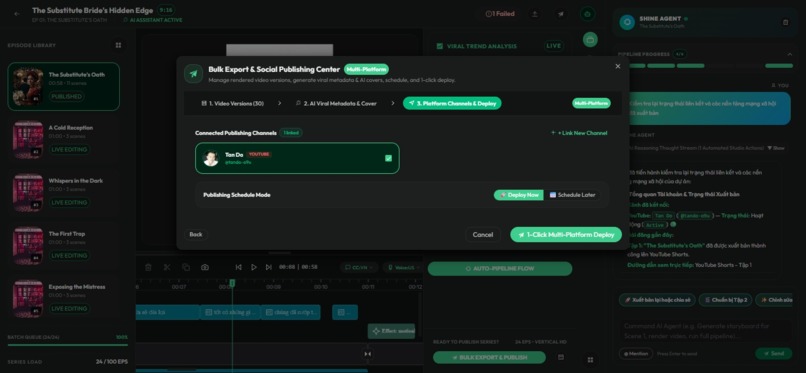Image resolution: width=806 pixels, height=373 pixels.
Task: Click the Back button in dialog
Action: click(196, 234)
